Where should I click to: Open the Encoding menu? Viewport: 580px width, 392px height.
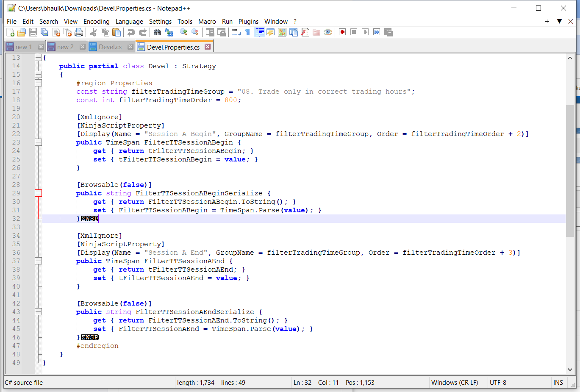pos(96,22)
